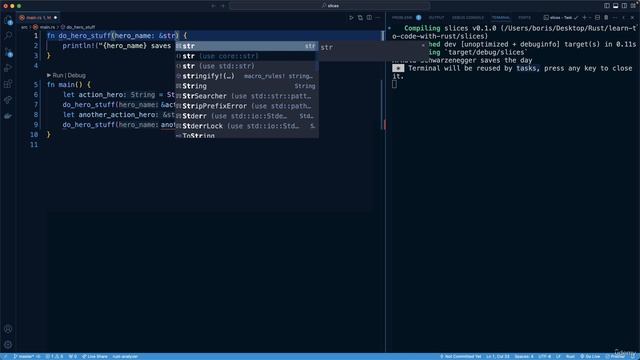
Task: Switch to the Debug Console tab
Action: click(x=468, y=18)
